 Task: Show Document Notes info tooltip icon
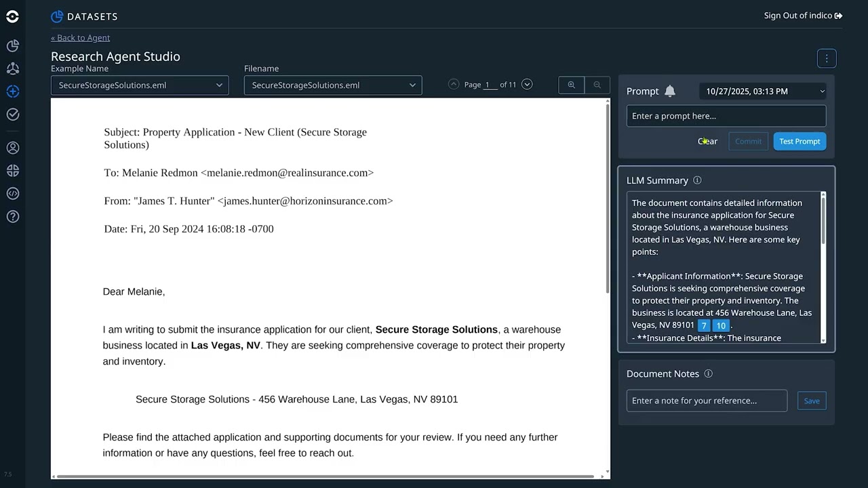[x=708, y=373]
